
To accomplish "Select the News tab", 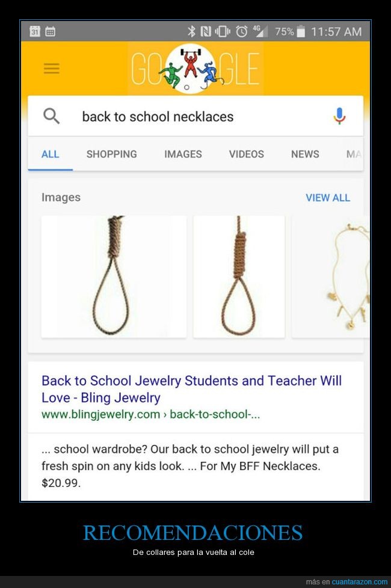I will pyautogui.click(x=305, y=154).
